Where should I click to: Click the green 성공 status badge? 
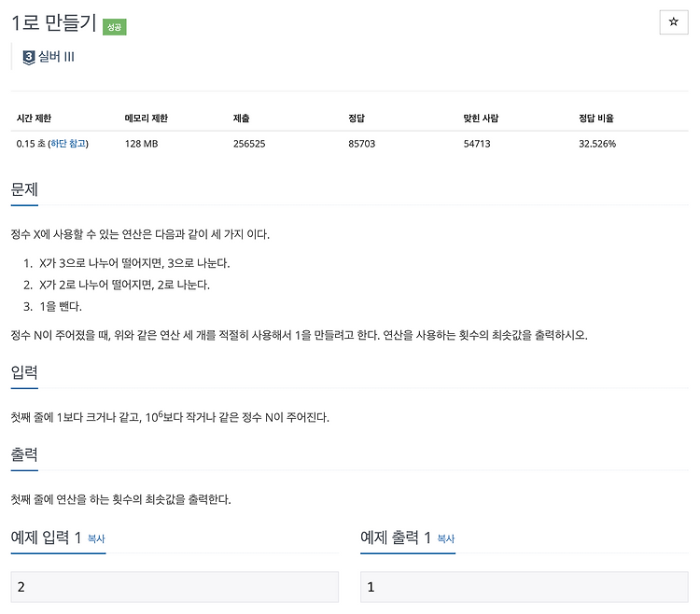(114, 27)
